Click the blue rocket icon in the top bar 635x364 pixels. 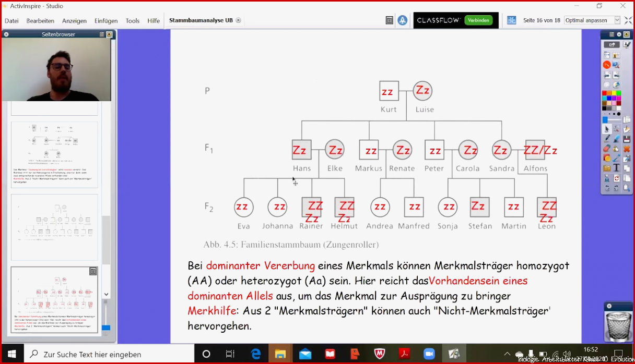click(402, 20)
